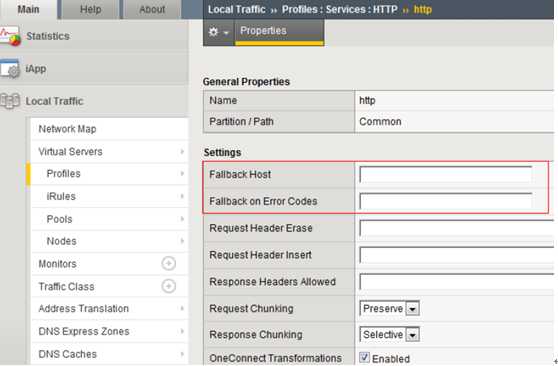
Task: Click the Request Header Insert text field
Action: 457,255
